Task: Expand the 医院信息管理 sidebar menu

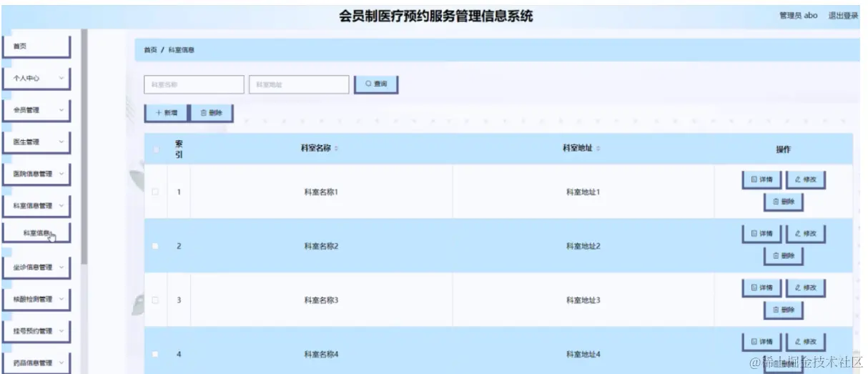Action: [36, 174]
